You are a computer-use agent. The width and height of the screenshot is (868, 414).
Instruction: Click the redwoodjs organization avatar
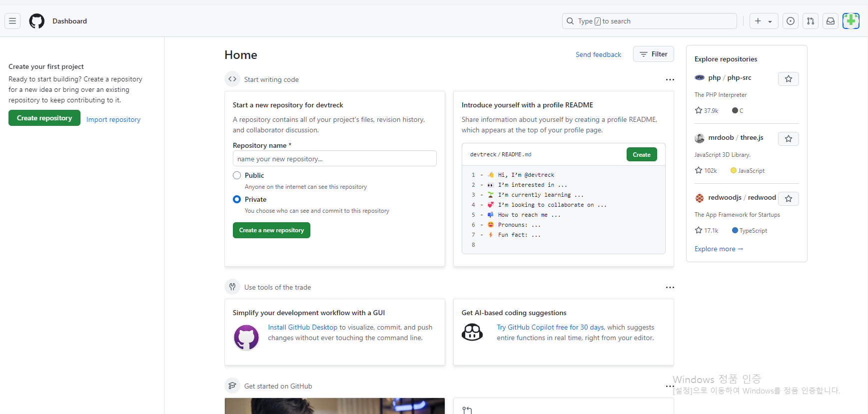click(x=700, y=198)
